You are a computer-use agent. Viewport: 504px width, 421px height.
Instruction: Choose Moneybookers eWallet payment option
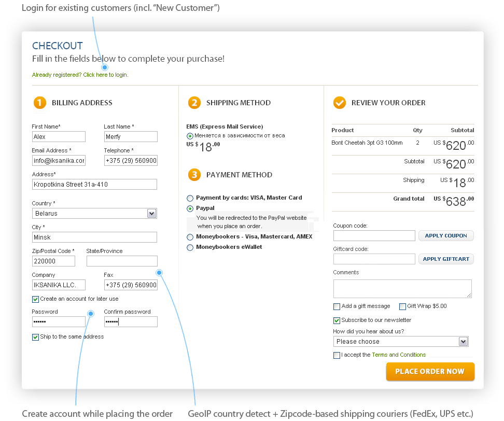[190, 247]
